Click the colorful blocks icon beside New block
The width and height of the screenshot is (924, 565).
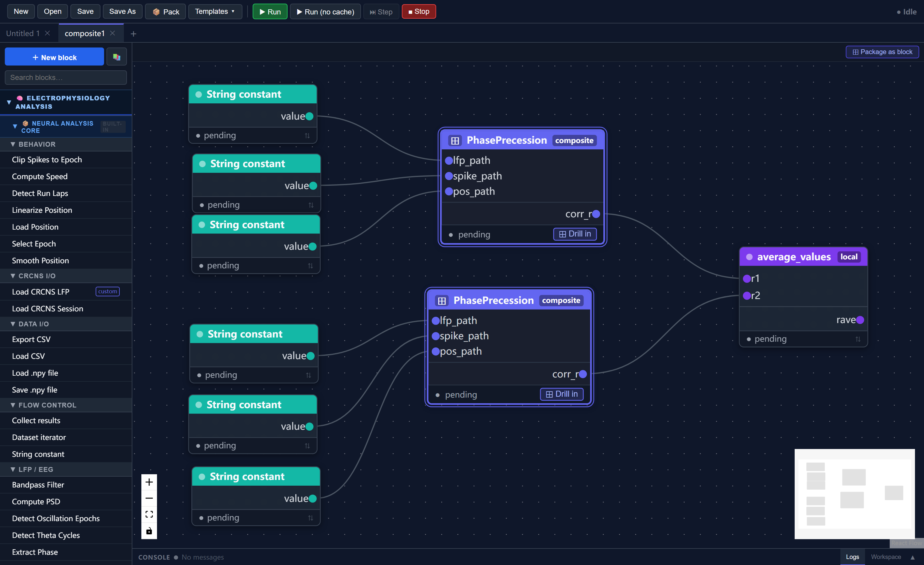(x=117, y=57)
